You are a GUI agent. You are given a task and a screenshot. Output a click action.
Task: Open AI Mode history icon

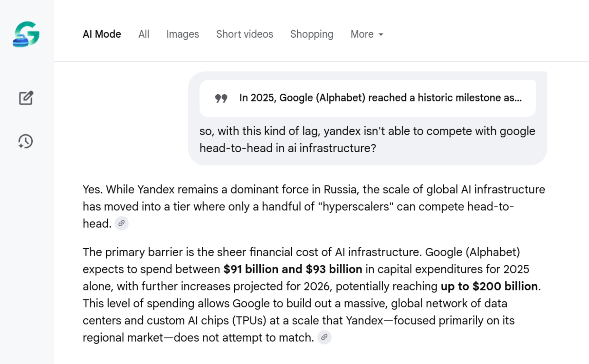(x=26, y=141)
